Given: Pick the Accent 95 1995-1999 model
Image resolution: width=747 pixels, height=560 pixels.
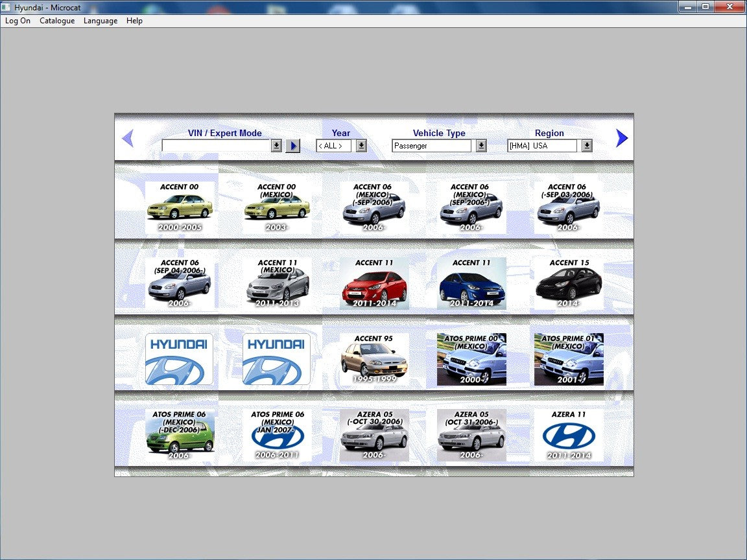Looking at the screenshot, I should point(374,359).
